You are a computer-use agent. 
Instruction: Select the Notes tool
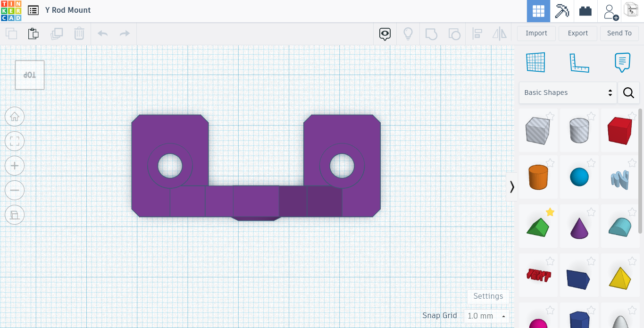point(622,62)
